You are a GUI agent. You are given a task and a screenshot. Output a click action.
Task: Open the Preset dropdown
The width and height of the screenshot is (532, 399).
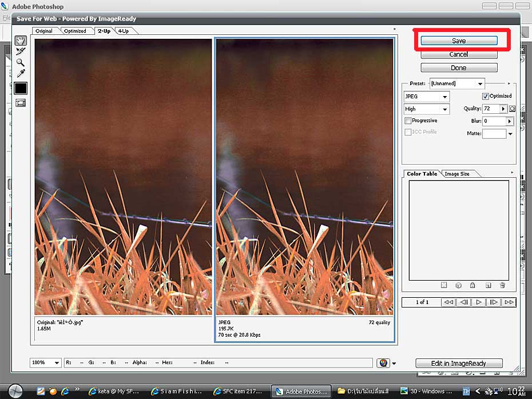pyautogui.click(x=457, y=83)
